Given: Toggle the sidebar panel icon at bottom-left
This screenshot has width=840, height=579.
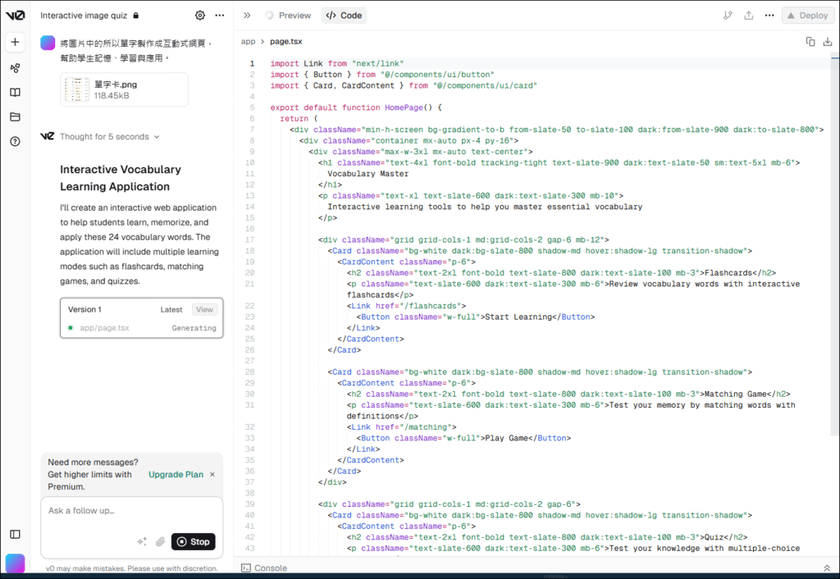Looking at the screenshot, I should pyautogui.click(x=15, y=534).
